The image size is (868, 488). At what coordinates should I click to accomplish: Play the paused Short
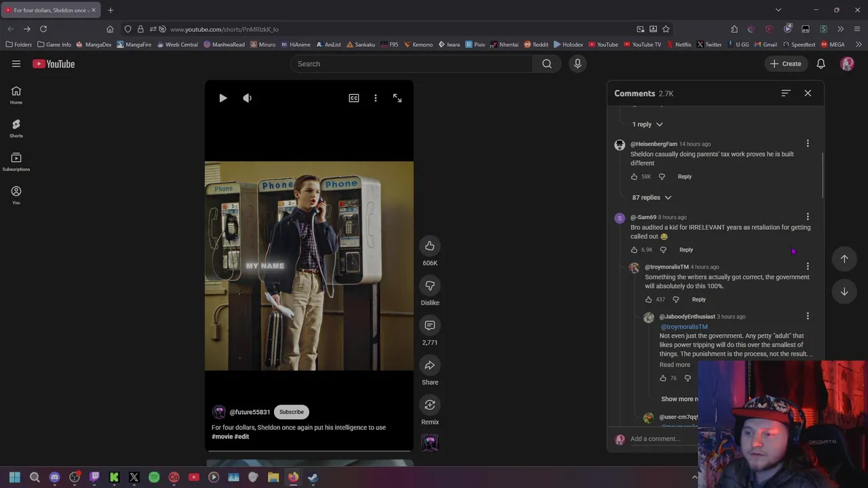tap(222, 98)
